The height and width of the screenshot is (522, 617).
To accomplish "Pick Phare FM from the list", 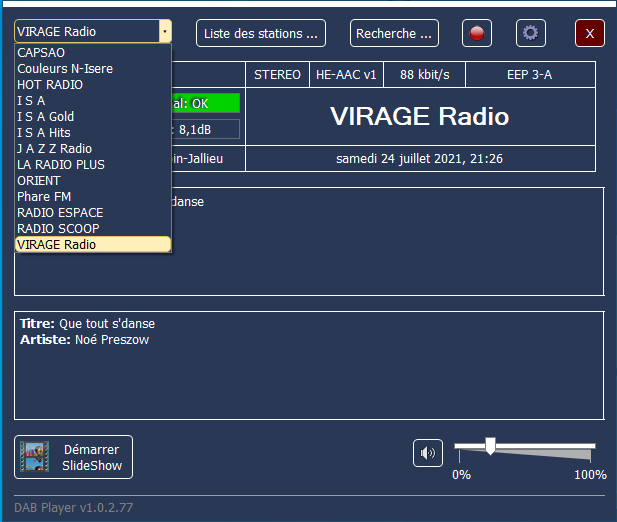I will 93,197.
